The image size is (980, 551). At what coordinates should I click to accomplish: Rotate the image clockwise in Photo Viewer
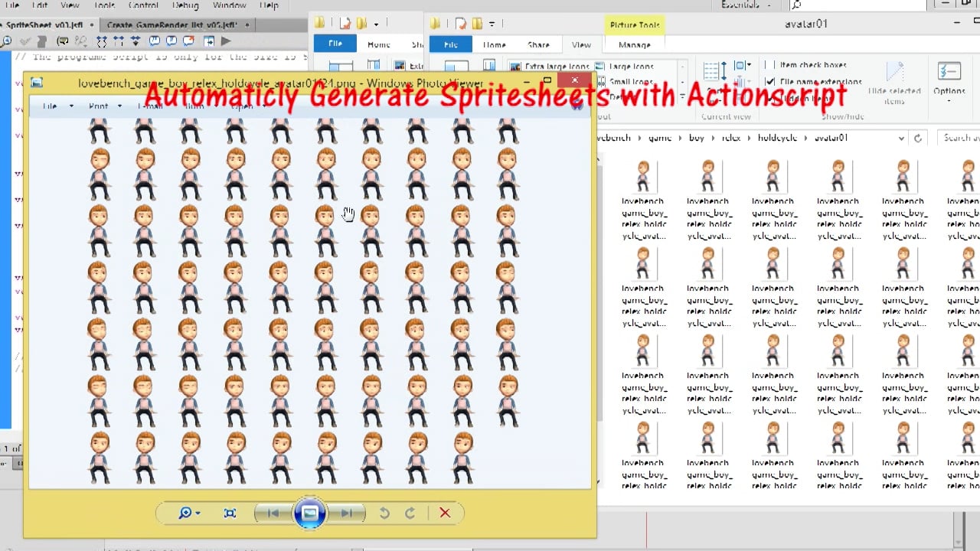point(410,514)
